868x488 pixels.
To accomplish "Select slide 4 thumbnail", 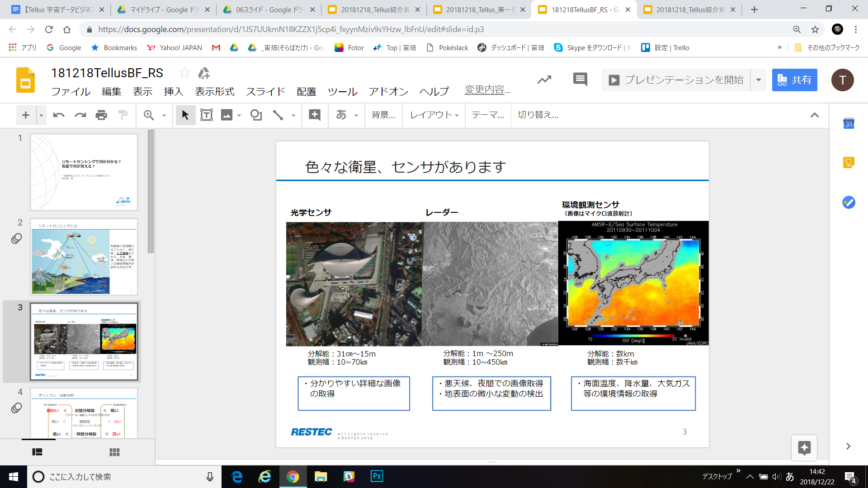I will coord(84,413).
